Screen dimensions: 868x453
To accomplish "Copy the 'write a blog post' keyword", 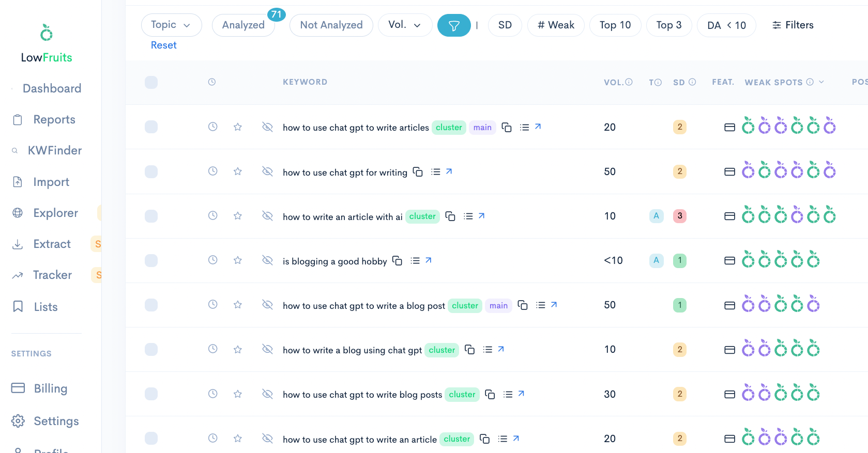I will pyautogui.click(x=523, y=305).
